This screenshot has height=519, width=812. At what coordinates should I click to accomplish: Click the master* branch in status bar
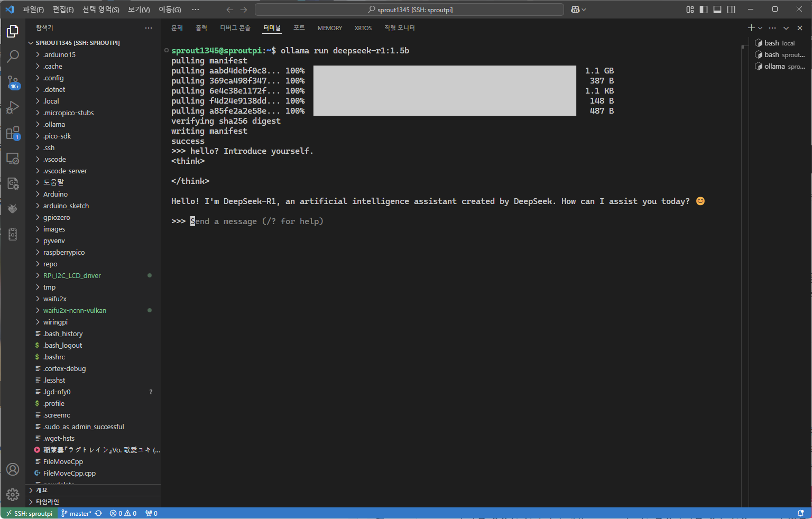click(x=76, y=513)
